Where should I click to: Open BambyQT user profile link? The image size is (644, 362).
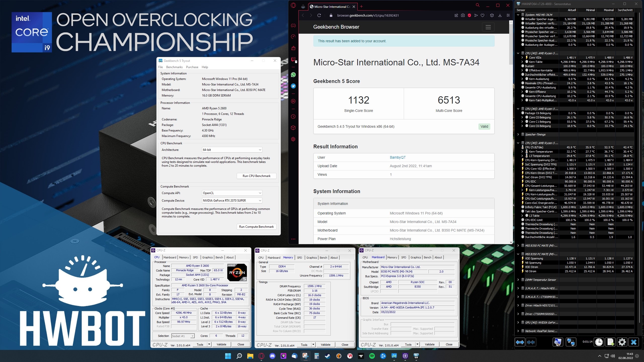coord(398,157)
